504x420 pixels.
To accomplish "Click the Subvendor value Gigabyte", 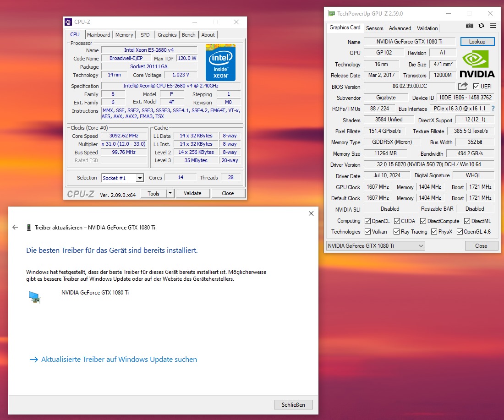I will (386, 98).
